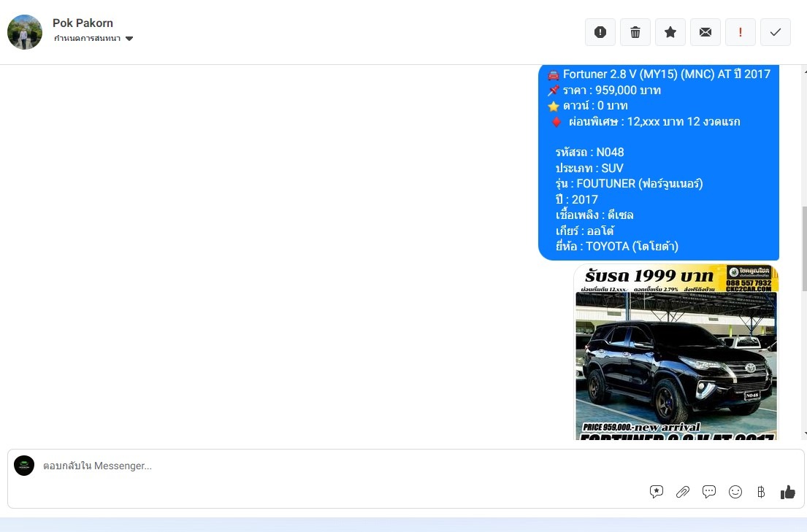Click scrollbar up arrow in chat

tap(804, 71)
